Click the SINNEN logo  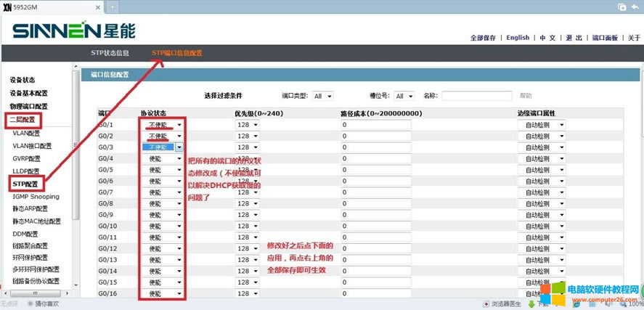[x=73, y=31]
